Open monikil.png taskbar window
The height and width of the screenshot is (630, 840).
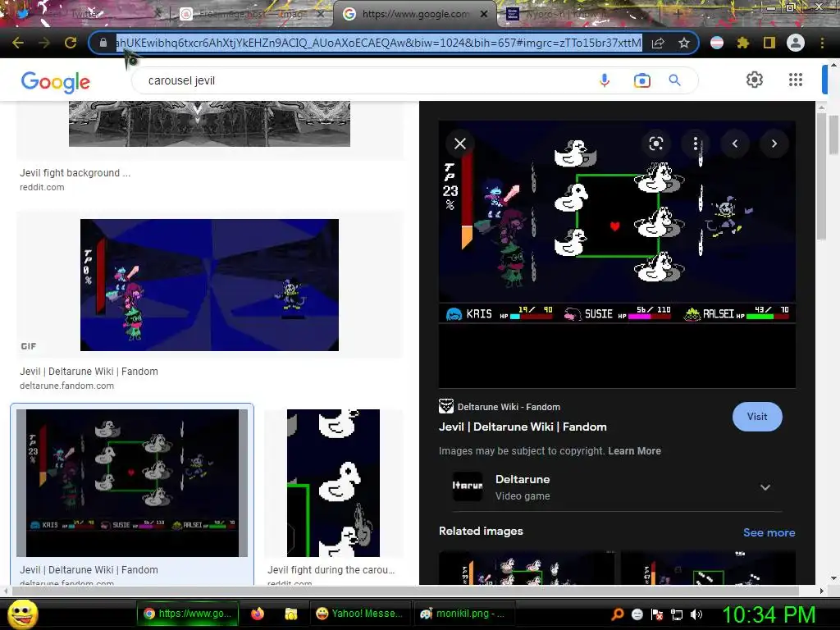pyautogui.click(x=463, y=614)
